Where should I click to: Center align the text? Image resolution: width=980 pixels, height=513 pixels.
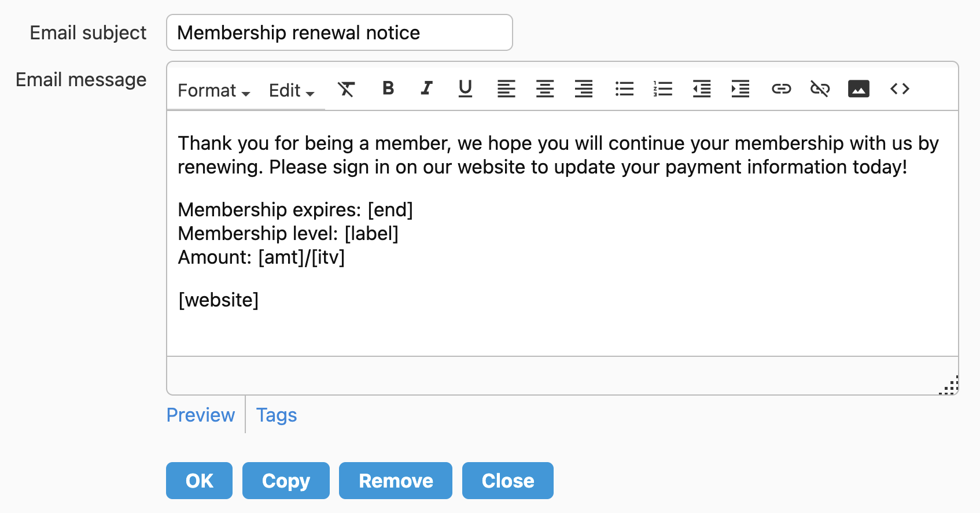click(x=545, y=89)
